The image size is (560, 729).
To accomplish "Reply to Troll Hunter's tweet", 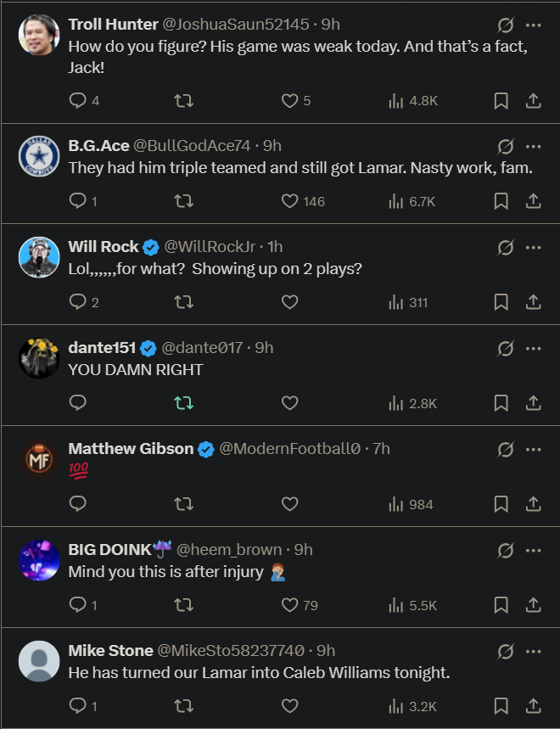I will coord(78,101).
